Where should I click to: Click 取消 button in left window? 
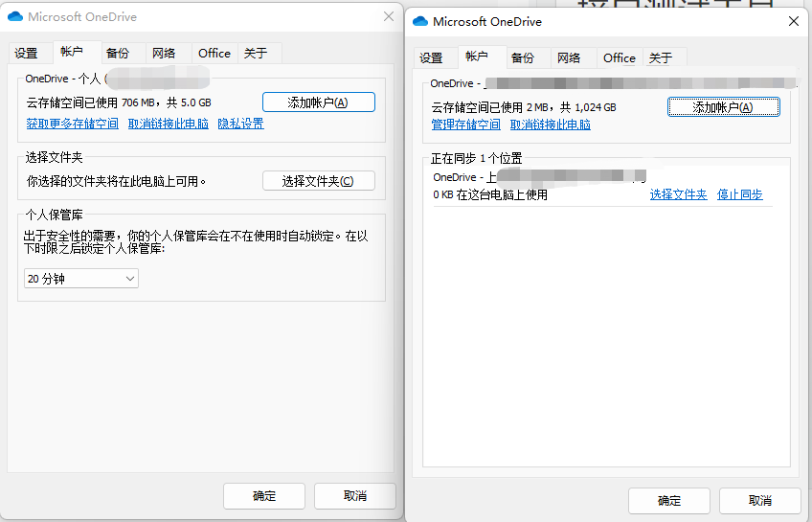pyautogui.click(x=355, y=496)
